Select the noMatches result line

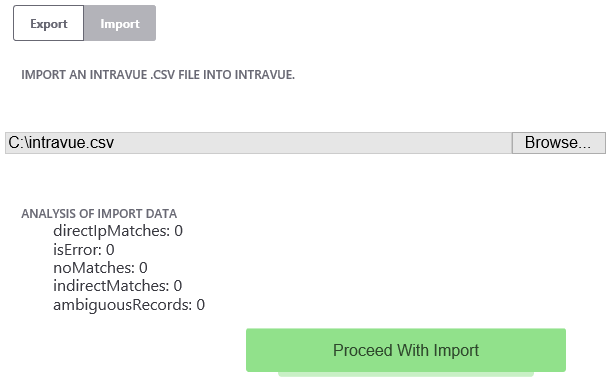coord(100,268)
